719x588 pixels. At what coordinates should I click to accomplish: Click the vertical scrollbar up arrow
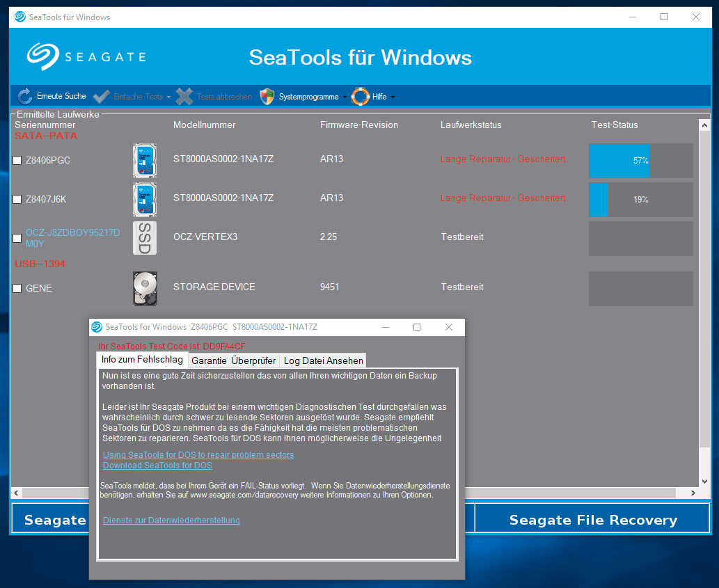tap(705, 125)
